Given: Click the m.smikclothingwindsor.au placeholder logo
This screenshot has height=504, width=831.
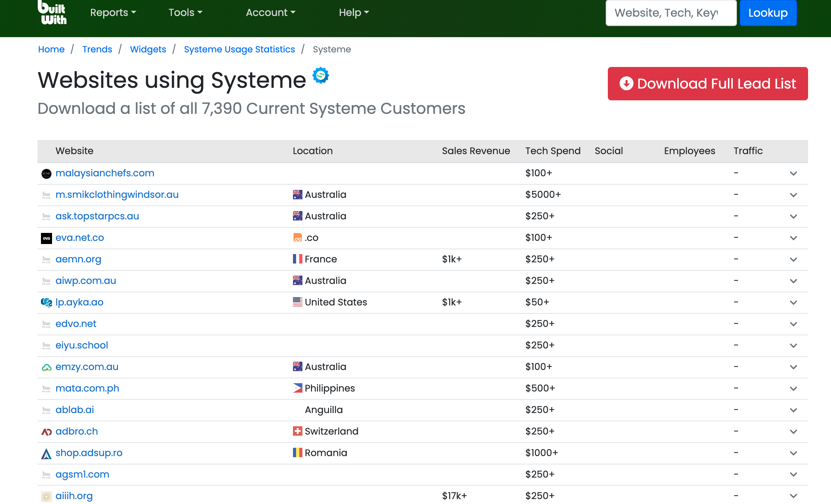Looking at the screenshot, I should pyautogui.click(x=47, y=195).
